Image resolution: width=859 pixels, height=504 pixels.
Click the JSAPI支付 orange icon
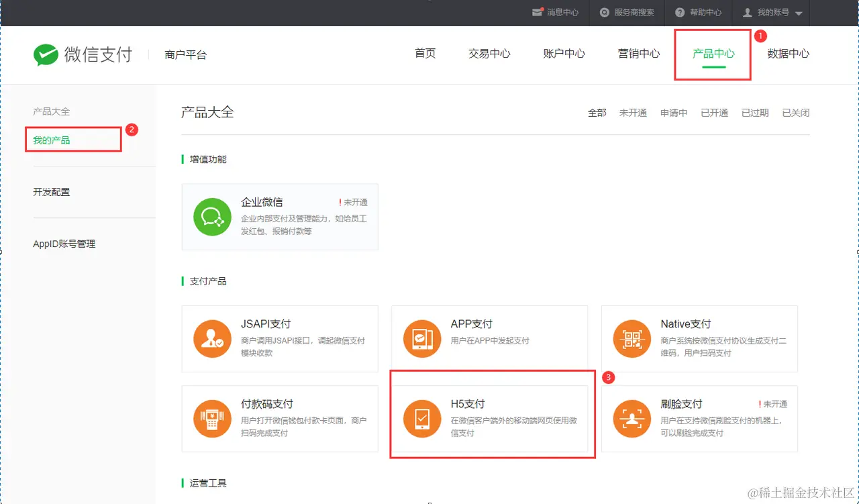point(213,339)
